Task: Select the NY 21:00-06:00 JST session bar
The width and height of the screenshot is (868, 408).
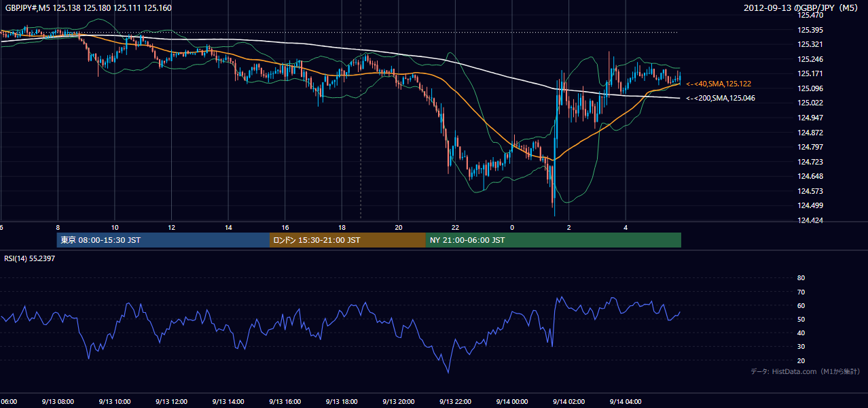Action: (554, 240)
